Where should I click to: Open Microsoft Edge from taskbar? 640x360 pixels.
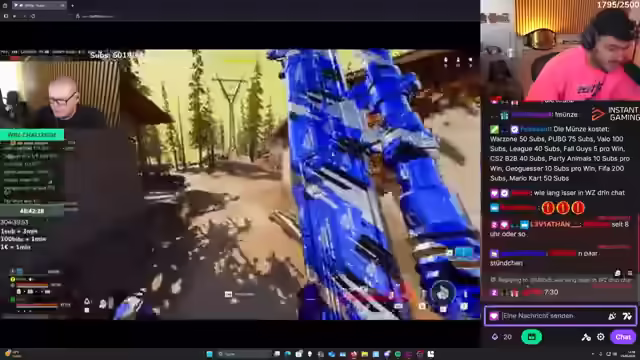point(288,354)
